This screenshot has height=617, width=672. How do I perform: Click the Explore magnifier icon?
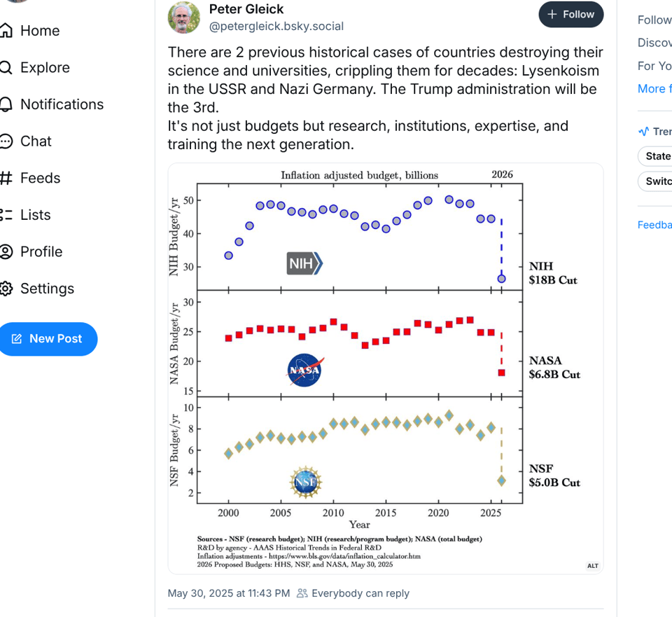[6, 68]
